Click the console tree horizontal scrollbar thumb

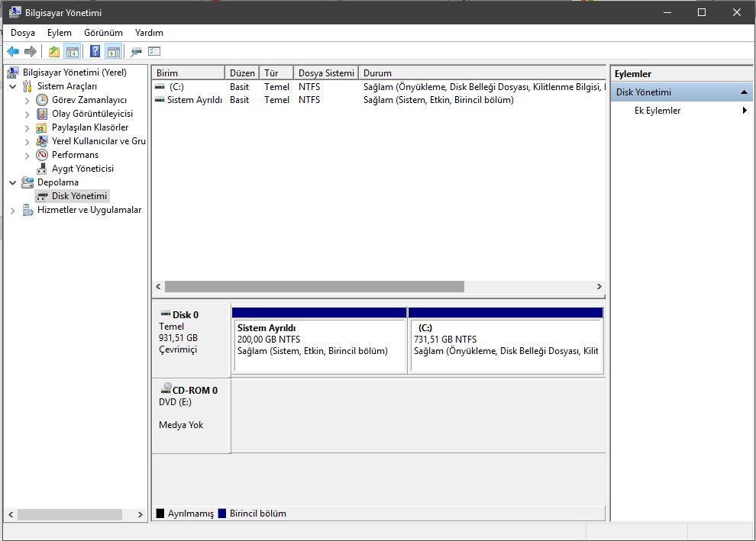(69, 514)
